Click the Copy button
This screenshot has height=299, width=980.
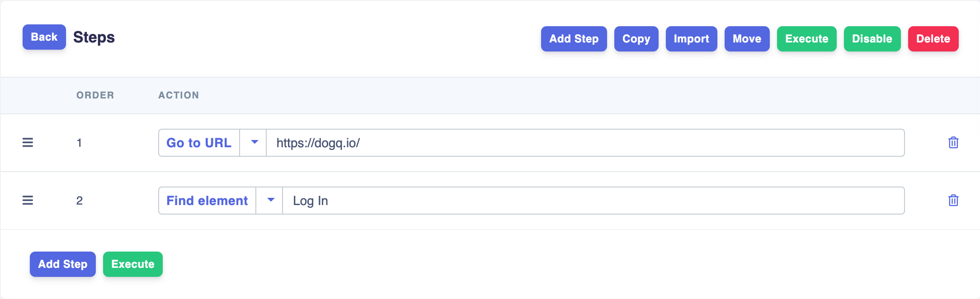[636, 39]
